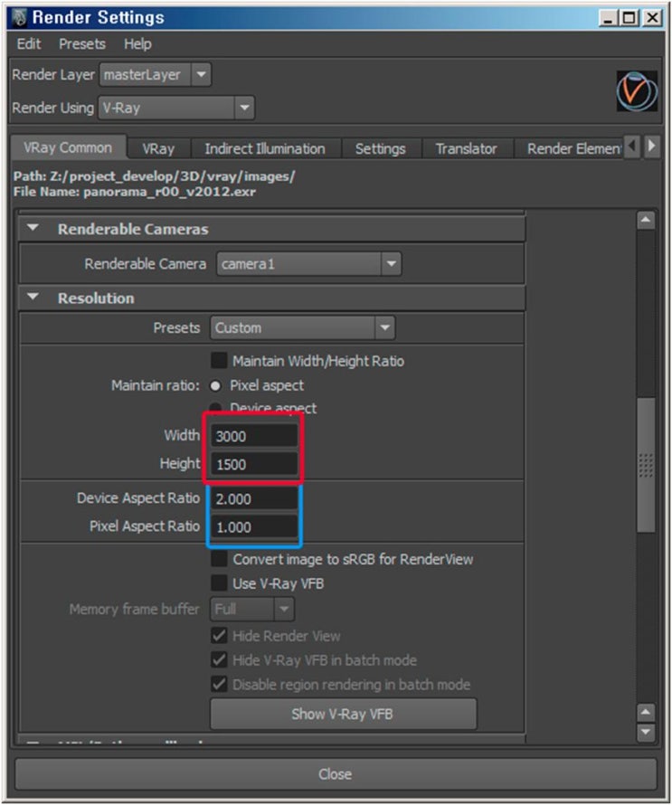672x805 pixels.
Task: Enable Convert image to sRGB for RenderView
Action: [219, 559]
